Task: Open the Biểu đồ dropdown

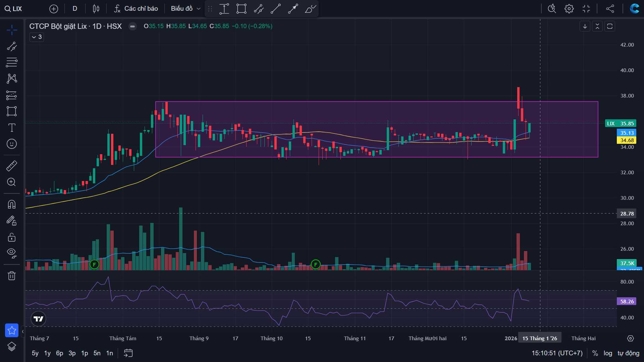Action: pos(185,9)
